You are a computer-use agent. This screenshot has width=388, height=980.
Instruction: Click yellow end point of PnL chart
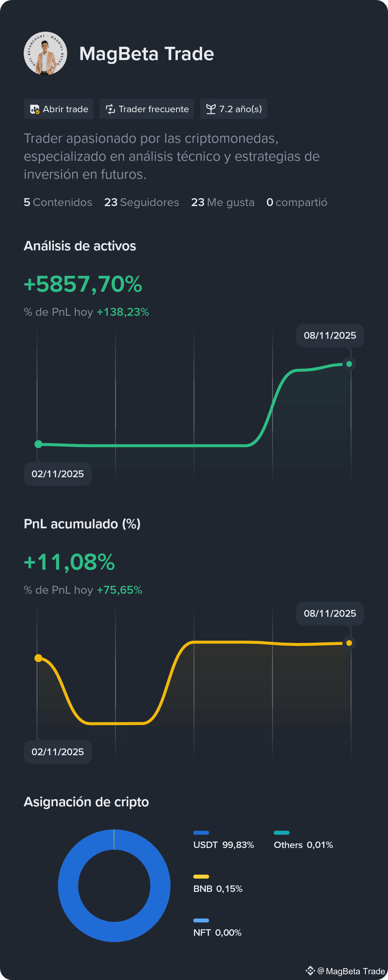coord(349,643)
